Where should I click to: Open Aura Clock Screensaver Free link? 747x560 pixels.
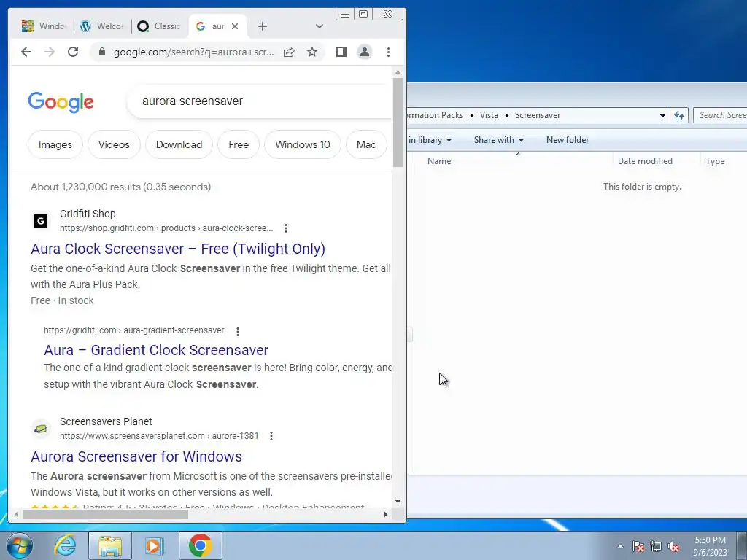[178, 249]
